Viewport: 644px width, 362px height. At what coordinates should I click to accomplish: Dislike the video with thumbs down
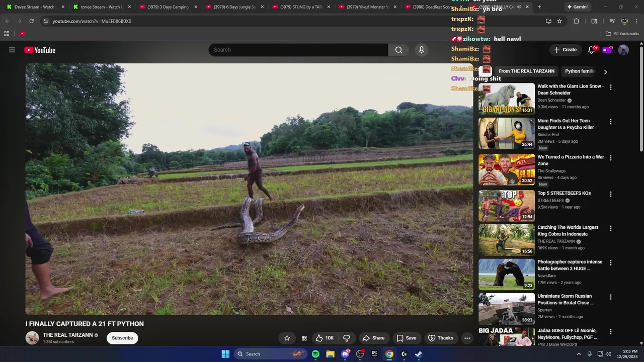point(347,338)
